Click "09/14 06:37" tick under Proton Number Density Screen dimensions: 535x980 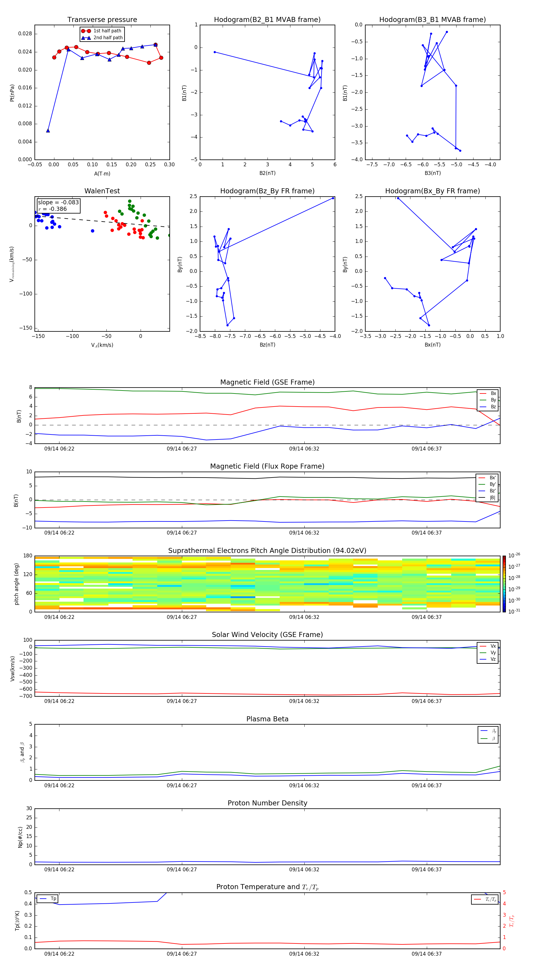pos(427,870)
